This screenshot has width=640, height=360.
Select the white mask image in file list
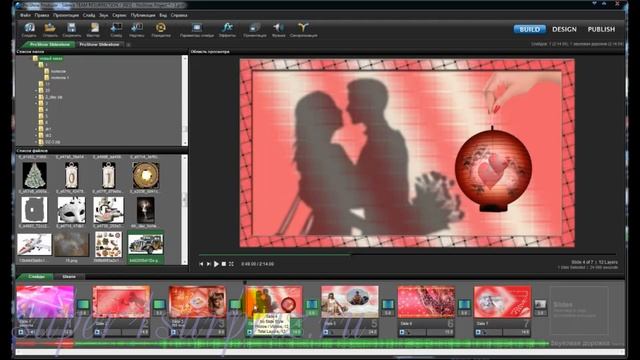pos(71,210)
